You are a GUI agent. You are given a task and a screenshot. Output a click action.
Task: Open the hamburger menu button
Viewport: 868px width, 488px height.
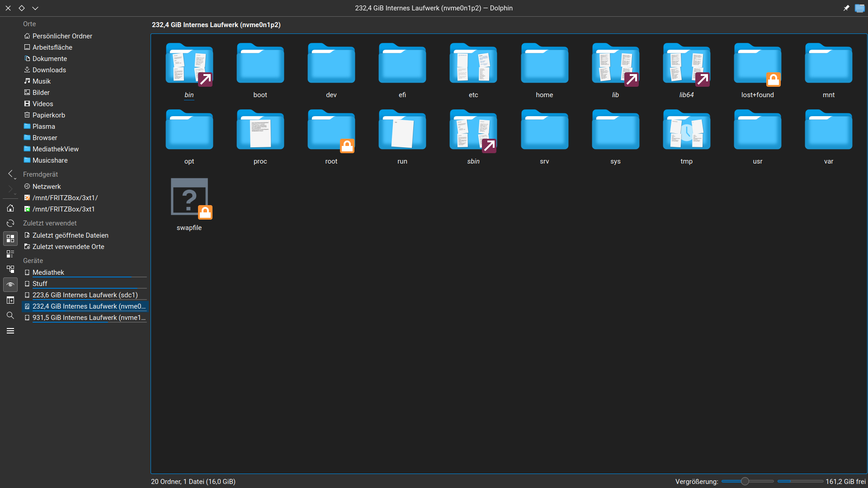point(10,331)
